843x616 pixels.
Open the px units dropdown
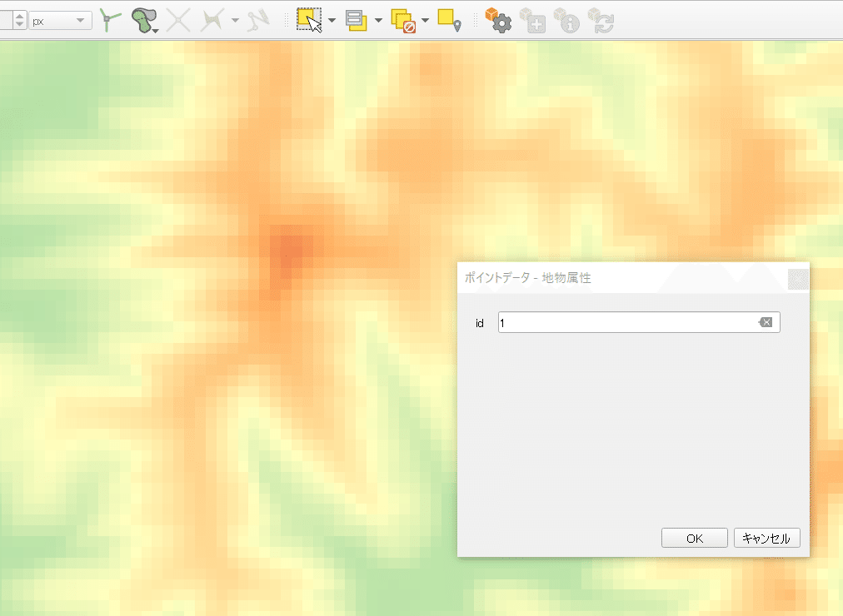tap(60, 22)
